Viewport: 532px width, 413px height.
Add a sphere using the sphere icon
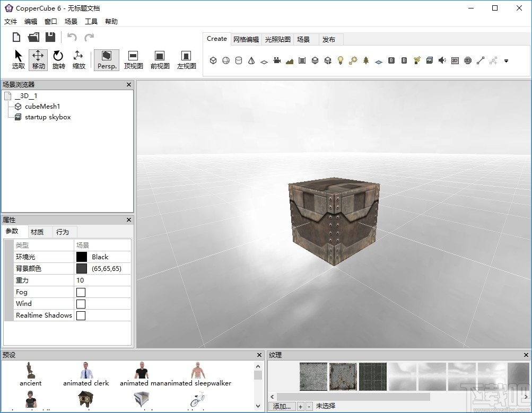coord(226,60)
